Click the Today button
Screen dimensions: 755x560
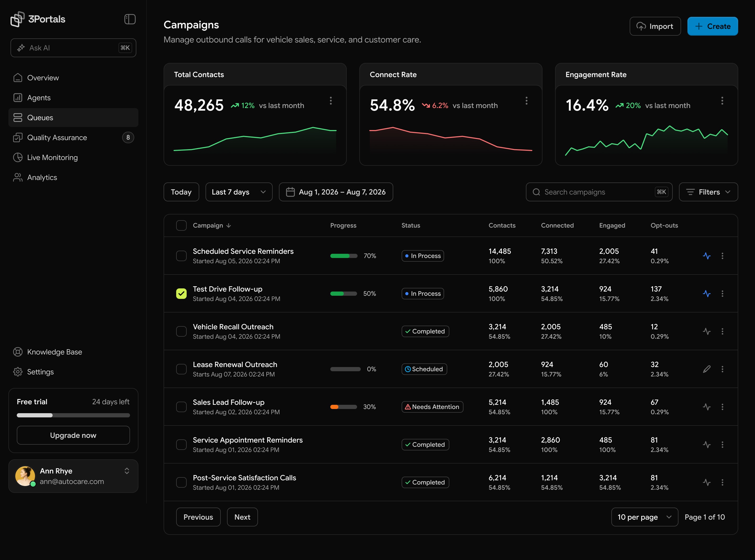tap(181, 192)
